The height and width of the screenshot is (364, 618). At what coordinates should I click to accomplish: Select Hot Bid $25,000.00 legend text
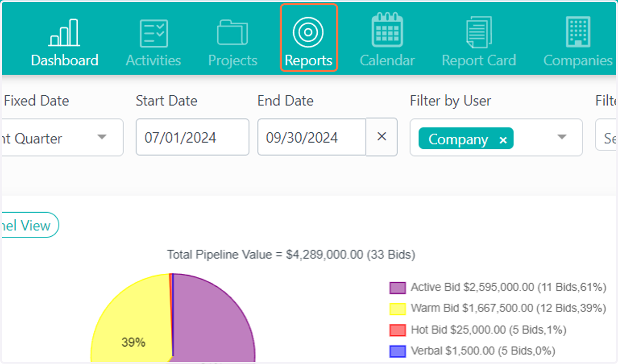click(489, 330)
